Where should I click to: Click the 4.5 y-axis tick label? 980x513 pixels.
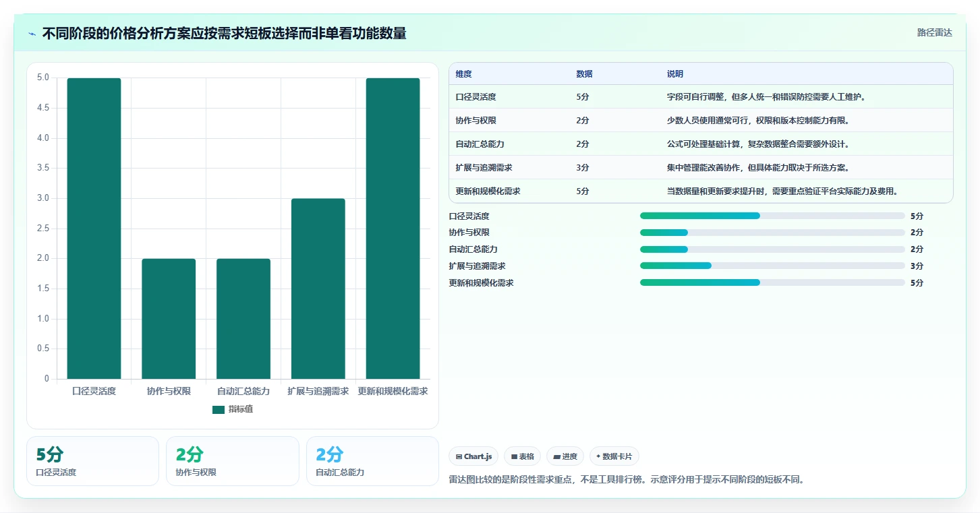tap(43, 108)
